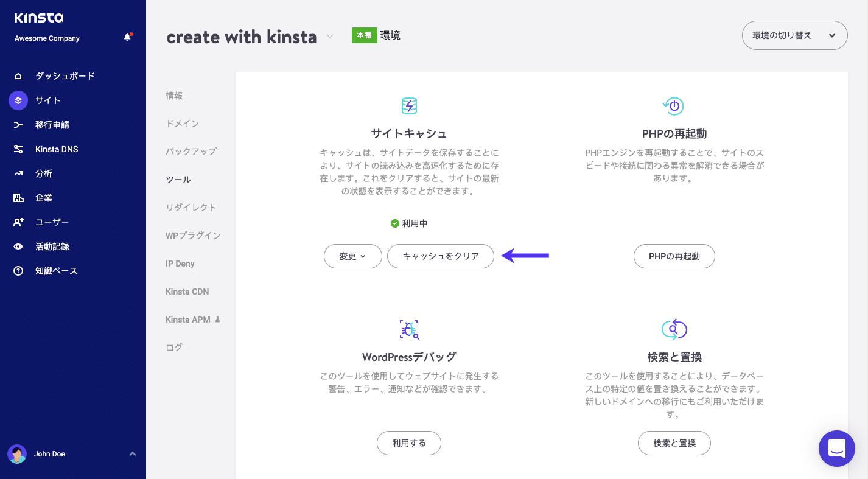
Task: Select the サイト icon in the sidebar
Action: [17, 100]
